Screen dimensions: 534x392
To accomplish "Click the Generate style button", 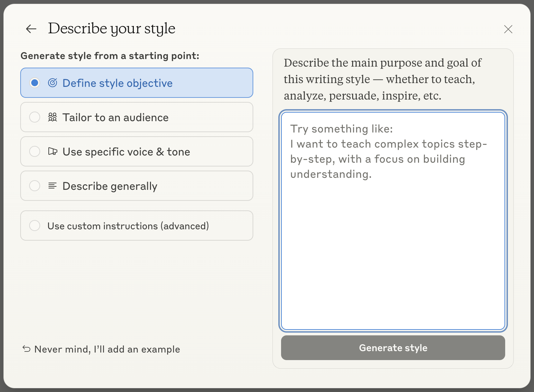I will pos(393,348).
